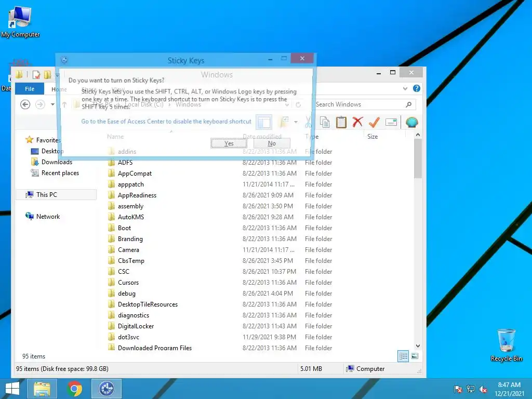This screenshot has height=399, width=532.
Task: Click the vertical scrollbar thumb
Action: 418,158
